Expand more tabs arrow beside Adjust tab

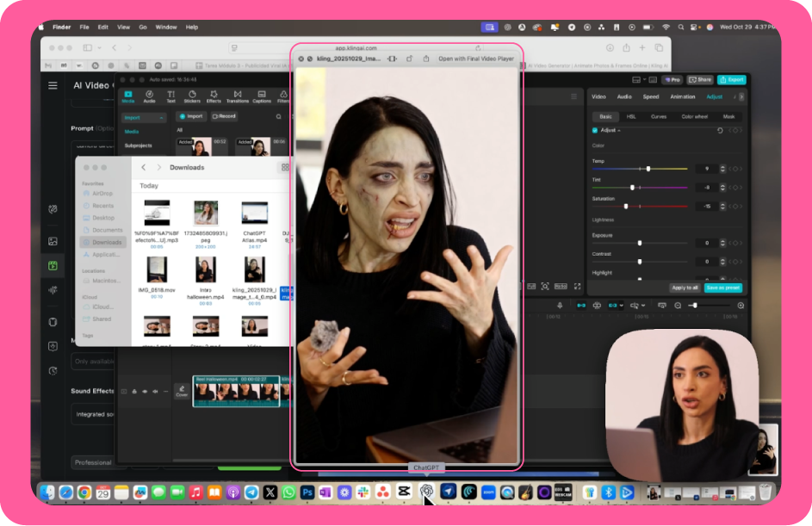(741, 96)
